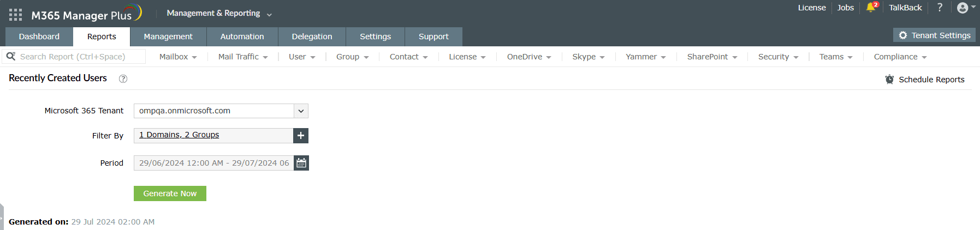Open the Compliance reports menu

[x=900, y=57]
